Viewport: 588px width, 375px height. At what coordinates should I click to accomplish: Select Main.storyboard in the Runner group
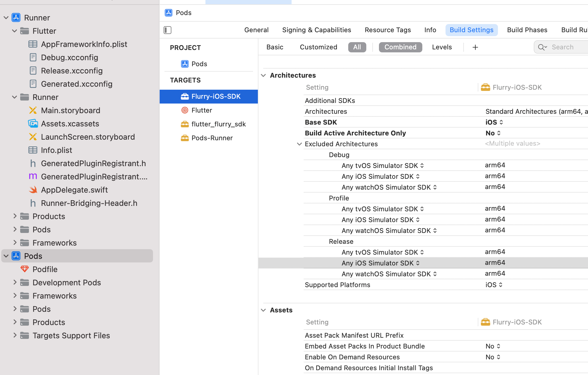pyautogui.click(x=70, y=110)
